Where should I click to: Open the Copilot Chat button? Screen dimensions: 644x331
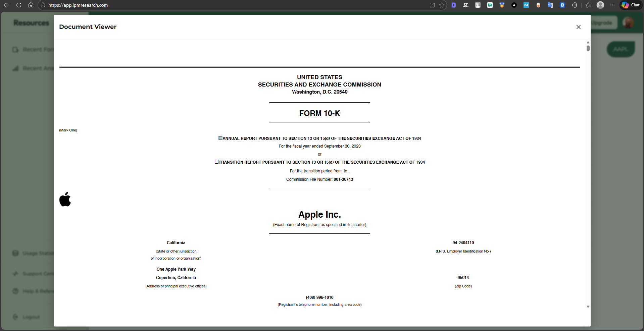(631, 5)
